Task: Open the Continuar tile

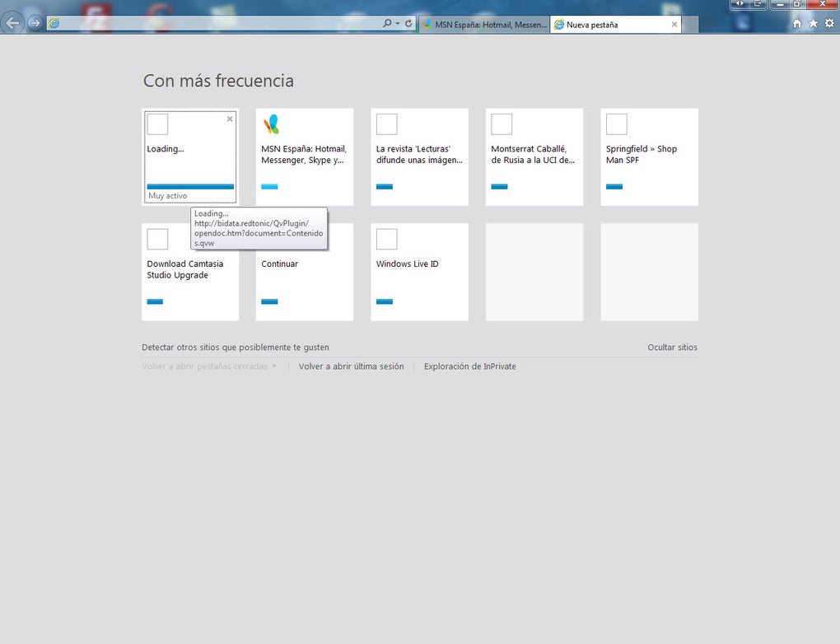Action: coord(305,272)
